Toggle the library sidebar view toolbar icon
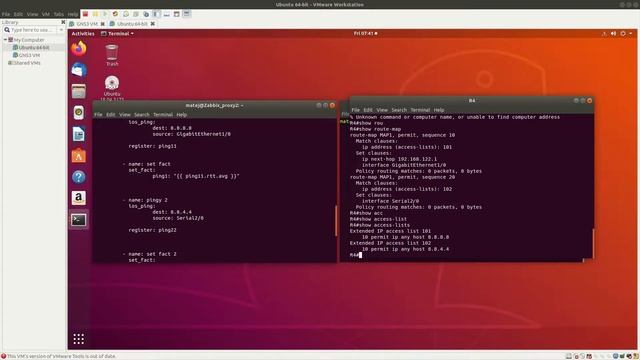 tap(156, 14)
